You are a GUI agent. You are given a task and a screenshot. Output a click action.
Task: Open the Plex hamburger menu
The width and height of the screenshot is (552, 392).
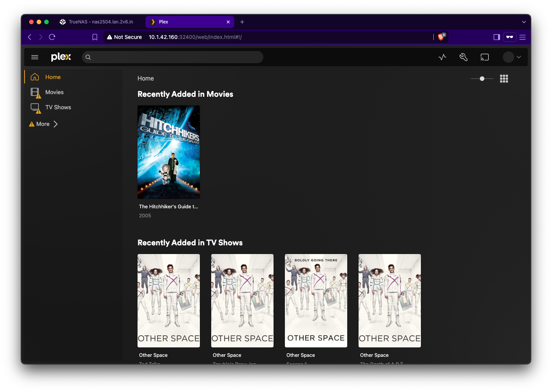(35, 57)
